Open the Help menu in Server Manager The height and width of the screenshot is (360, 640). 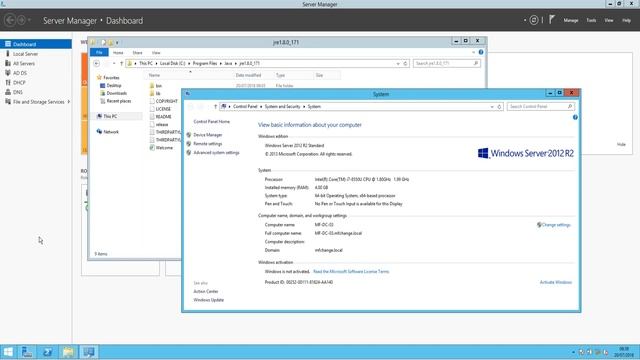(626, 20)
